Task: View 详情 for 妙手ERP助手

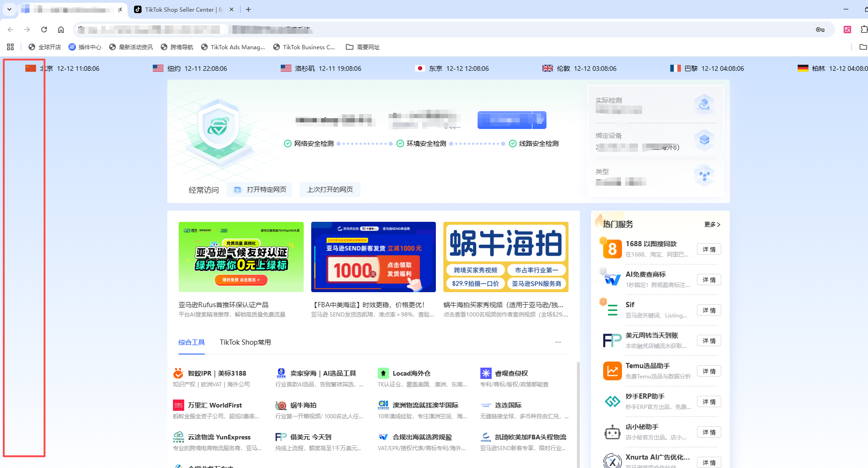Action: click(709, 402)
